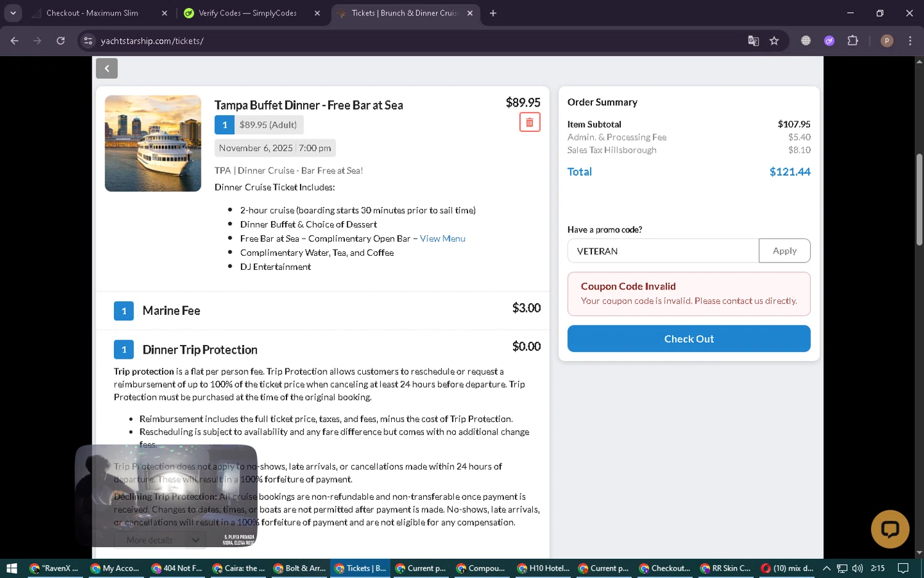Apply the promo code
924x578 pixels.
784,251
